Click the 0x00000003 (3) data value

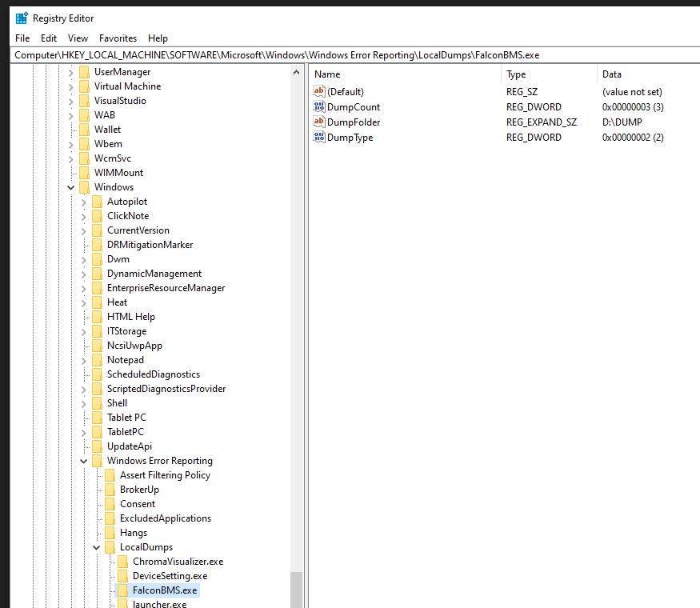633,106
